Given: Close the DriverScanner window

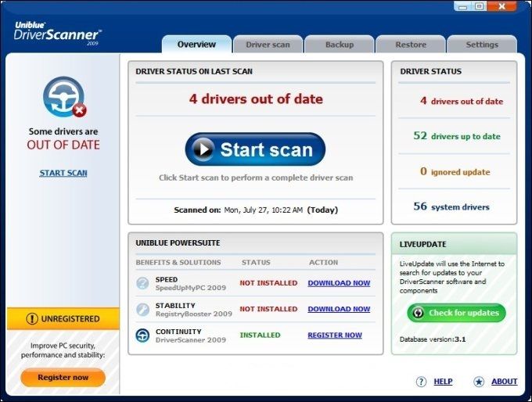Looking at the screenshot, I should [501, 6].
